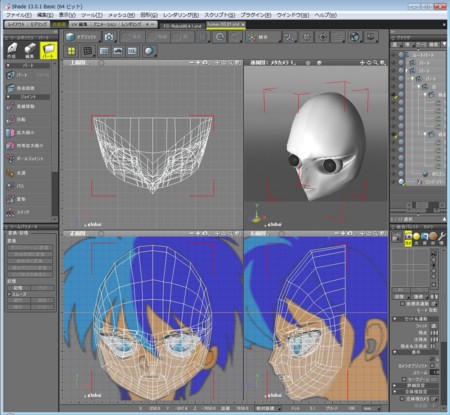Pick the 均等拡大縮小 joint tool
The image size is (450, 415).
[28, 146]
